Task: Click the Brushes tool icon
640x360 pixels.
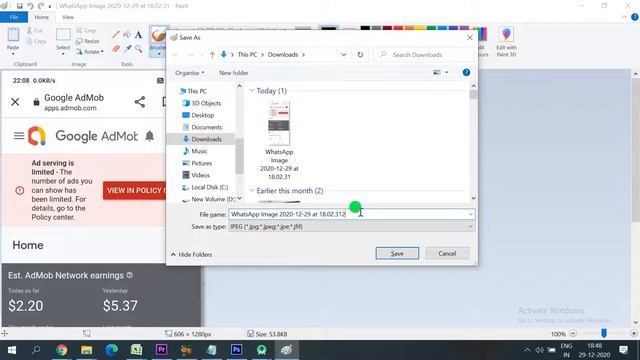Action: coord(158,36)
